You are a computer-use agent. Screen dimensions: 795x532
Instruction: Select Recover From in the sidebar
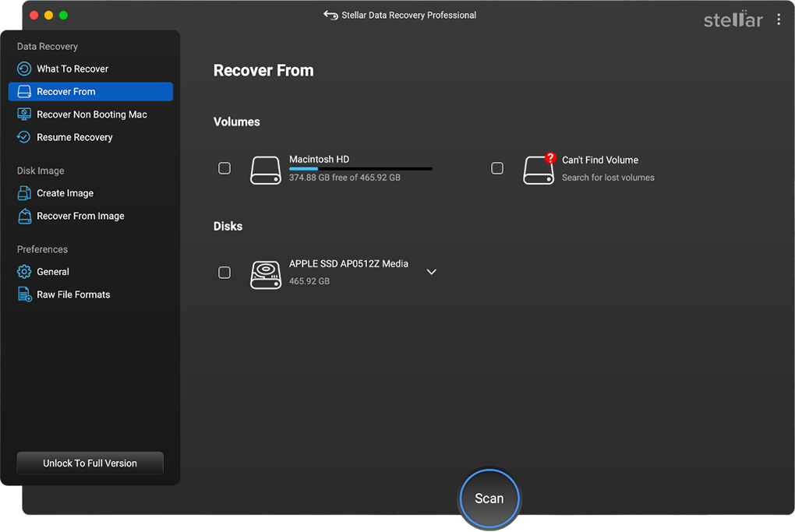(x=90, y=92)
